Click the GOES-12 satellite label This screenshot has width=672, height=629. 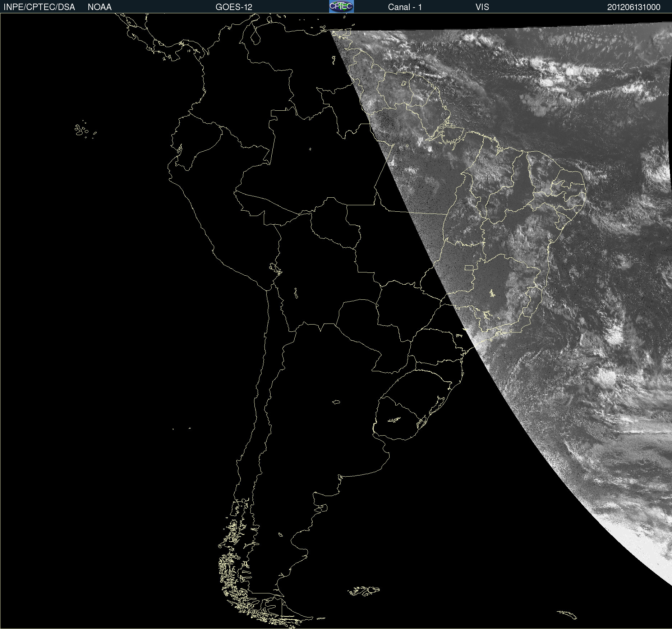pyautogui.click(x=234, y=7)
